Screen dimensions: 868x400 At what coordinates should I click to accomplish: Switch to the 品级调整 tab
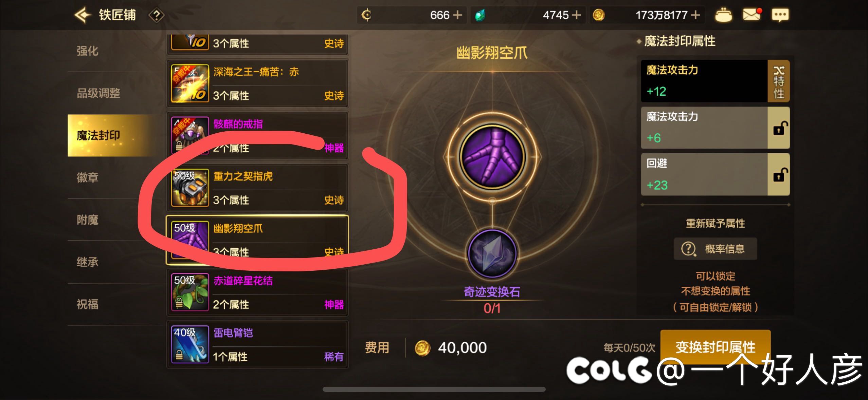point(98,93)
